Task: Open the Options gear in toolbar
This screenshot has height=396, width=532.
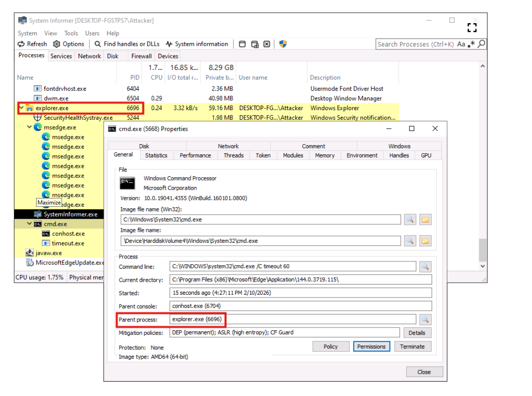Action: [69, 44]
